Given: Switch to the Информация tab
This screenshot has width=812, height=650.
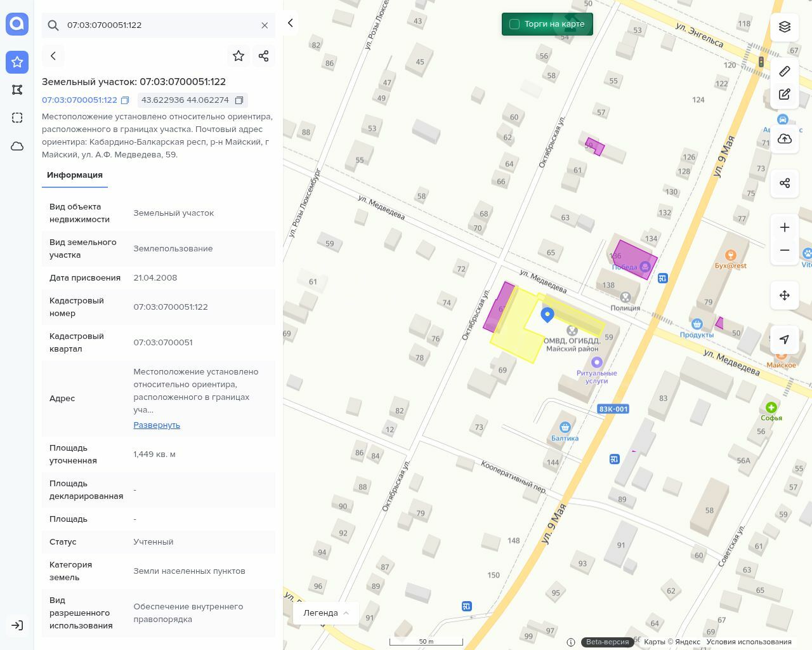Looking at the screenshot, I should (75, 175).
